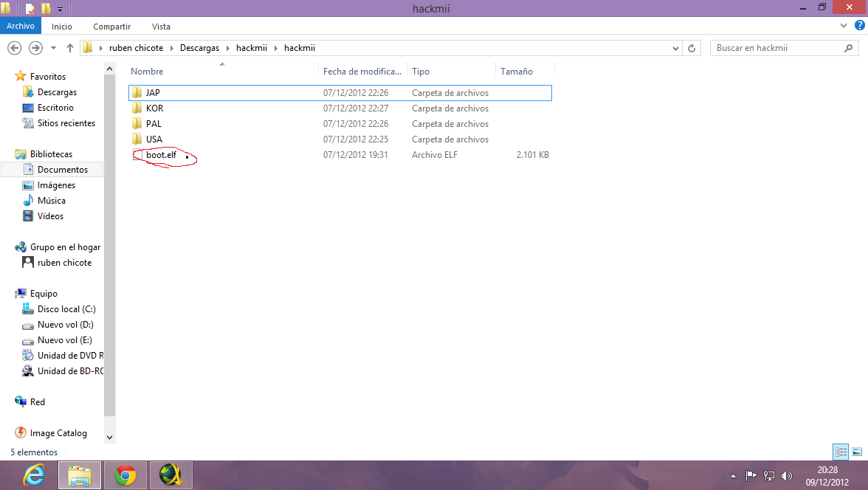Sort by Nombre column
This screenshot has width=868, height=490.
[x=223, y=72]
